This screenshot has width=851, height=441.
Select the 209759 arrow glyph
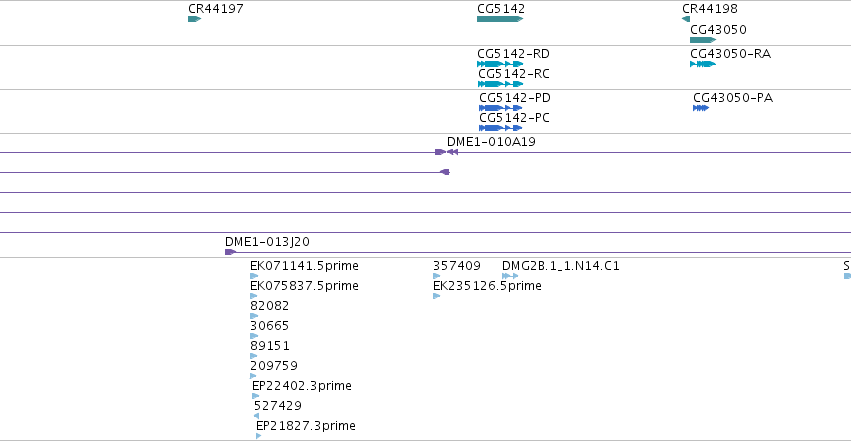pyautogui.click(x=253, y=376)
